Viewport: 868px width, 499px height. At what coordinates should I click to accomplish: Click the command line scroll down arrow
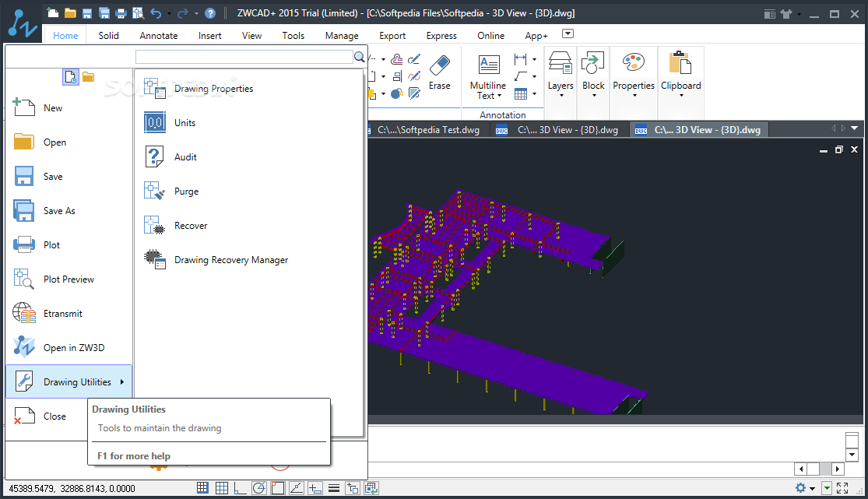click(x=852, y=455)
